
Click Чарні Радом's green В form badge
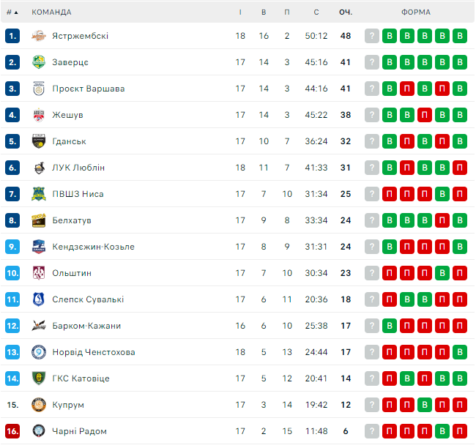[x=442, y=431]
